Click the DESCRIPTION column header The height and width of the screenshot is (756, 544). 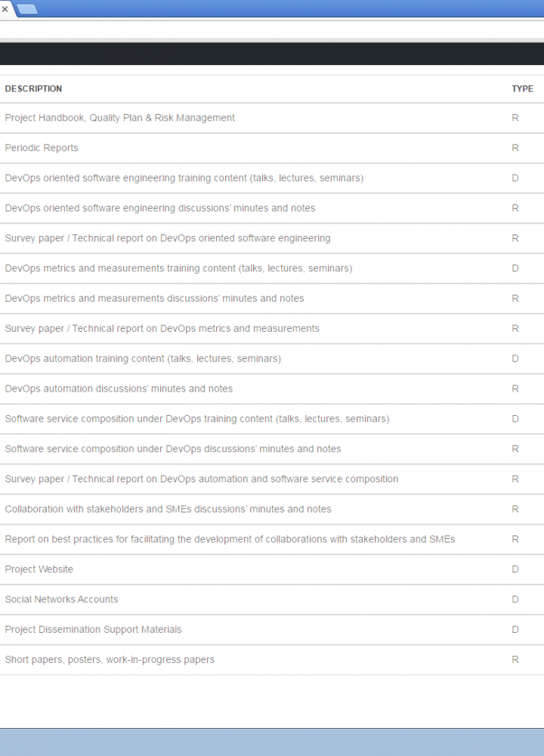coord(33,89)
